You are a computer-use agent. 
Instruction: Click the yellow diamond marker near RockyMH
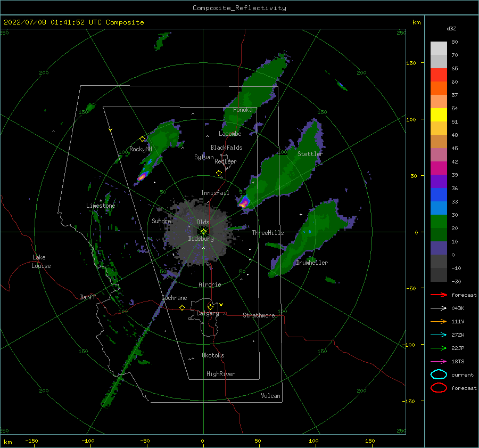point(142,139)
